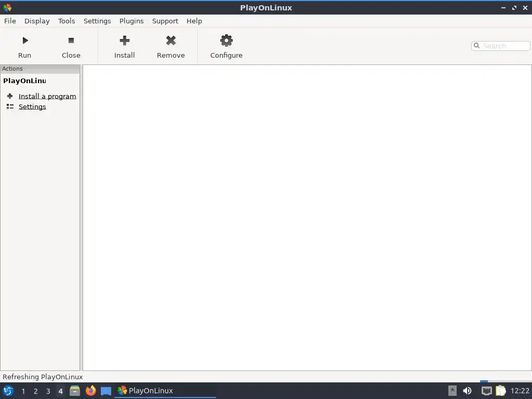
Task: Click the Refreshing PlayOnLinux status text
Action: click(43, 377)
